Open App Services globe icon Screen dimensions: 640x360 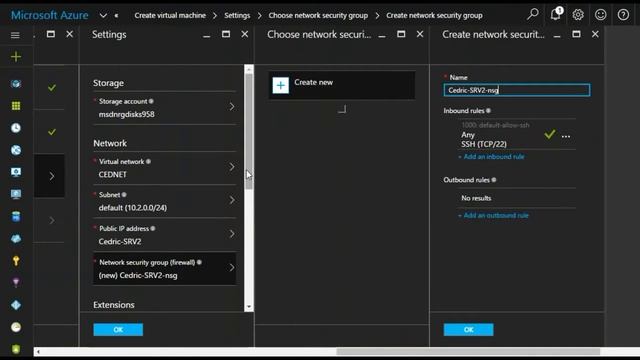point(16,150)
